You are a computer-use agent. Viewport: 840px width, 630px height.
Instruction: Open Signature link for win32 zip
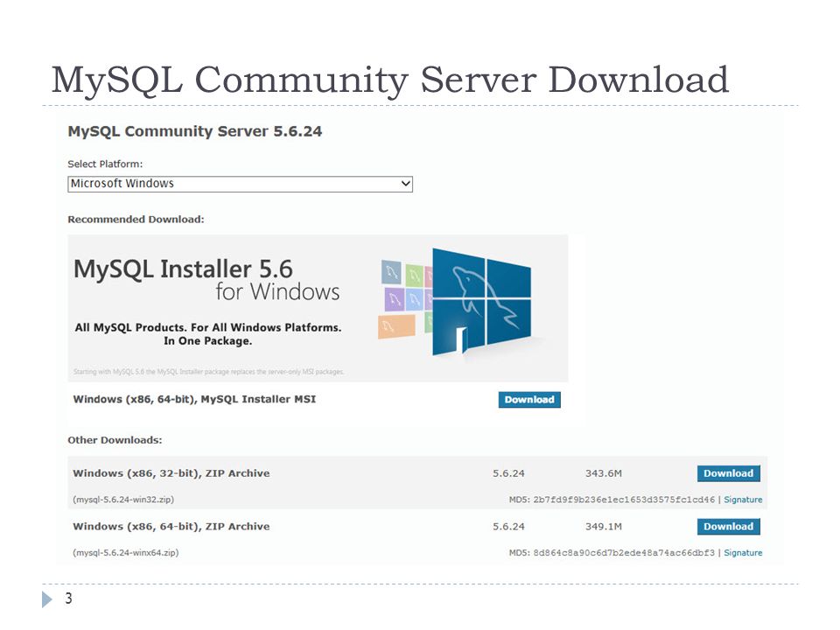[743, 500]
